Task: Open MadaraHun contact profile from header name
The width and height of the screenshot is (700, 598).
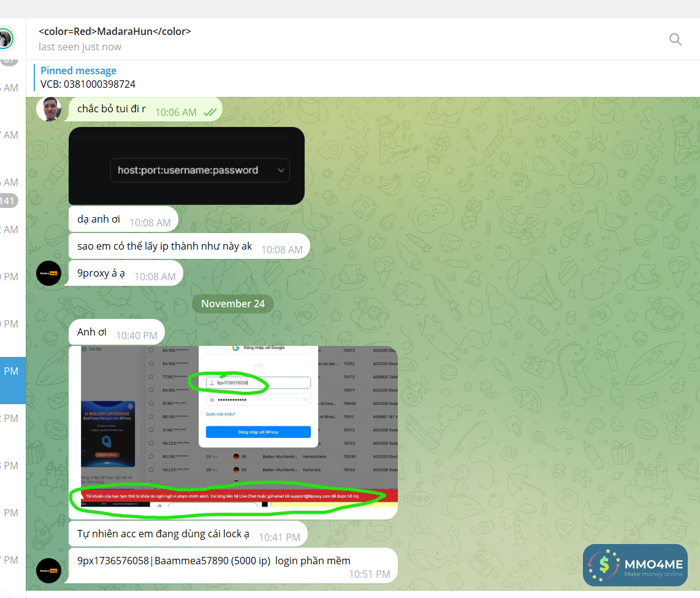Action: [x=115, y=31]
